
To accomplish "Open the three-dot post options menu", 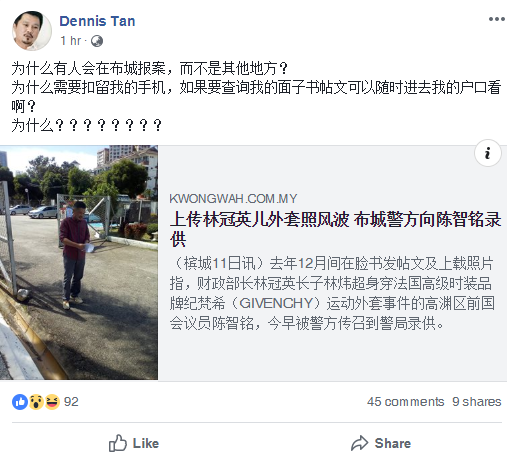I will (x=497, y=19).
